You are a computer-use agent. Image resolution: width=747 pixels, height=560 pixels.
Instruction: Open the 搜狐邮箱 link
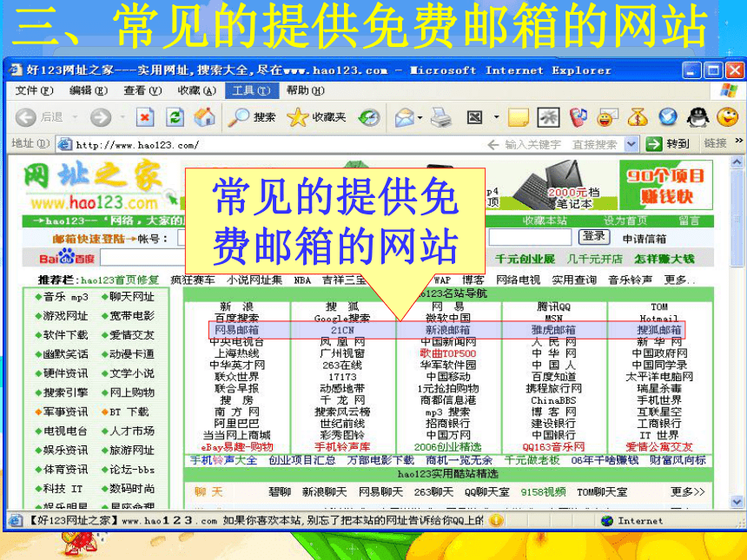tap(659, 330)
